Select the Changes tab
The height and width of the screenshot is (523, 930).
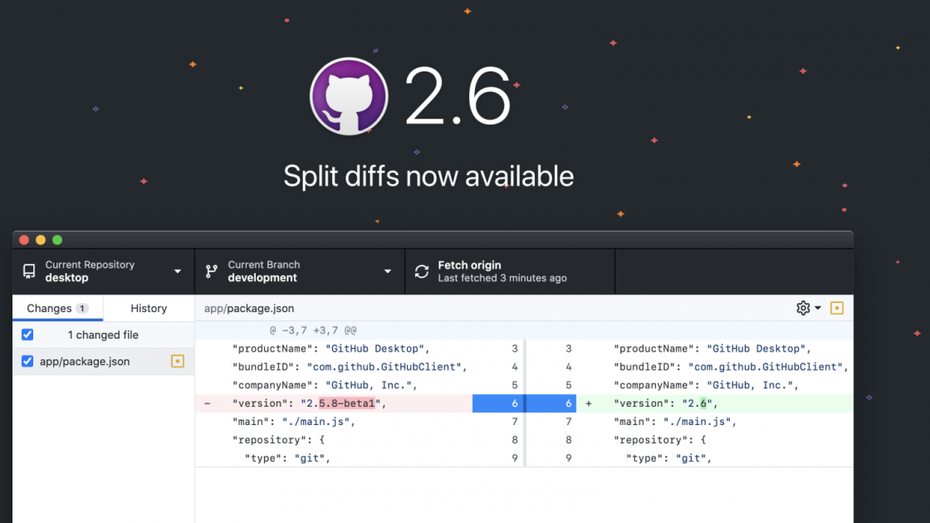click(x=57, y=308)
